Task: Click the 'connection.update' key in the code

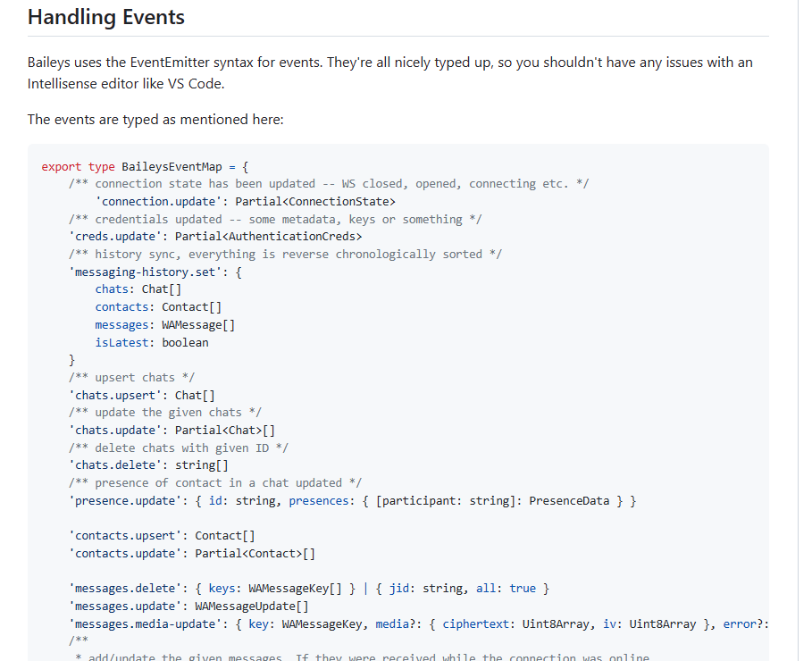Action: 158,202
